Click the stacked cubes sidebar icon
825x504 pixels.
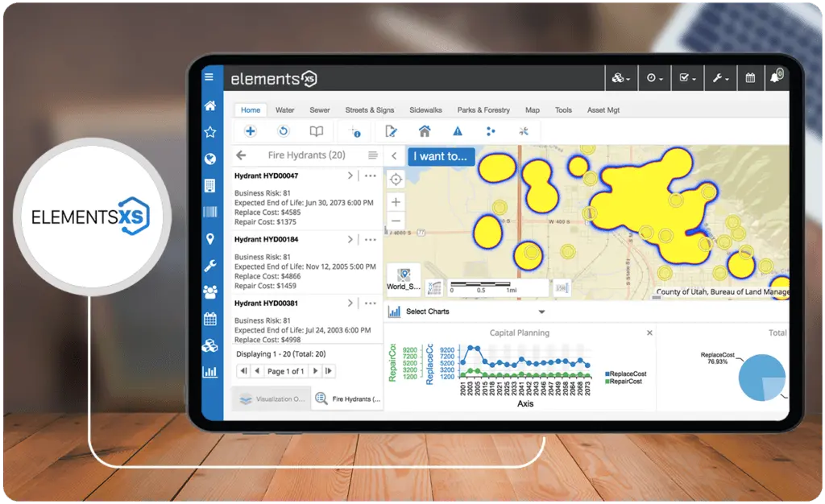point(210,345)
